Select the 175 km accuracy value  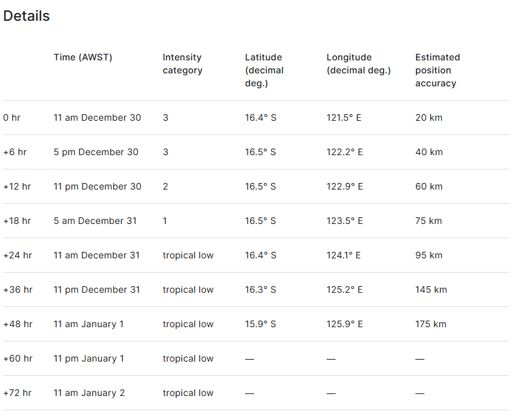431,324
